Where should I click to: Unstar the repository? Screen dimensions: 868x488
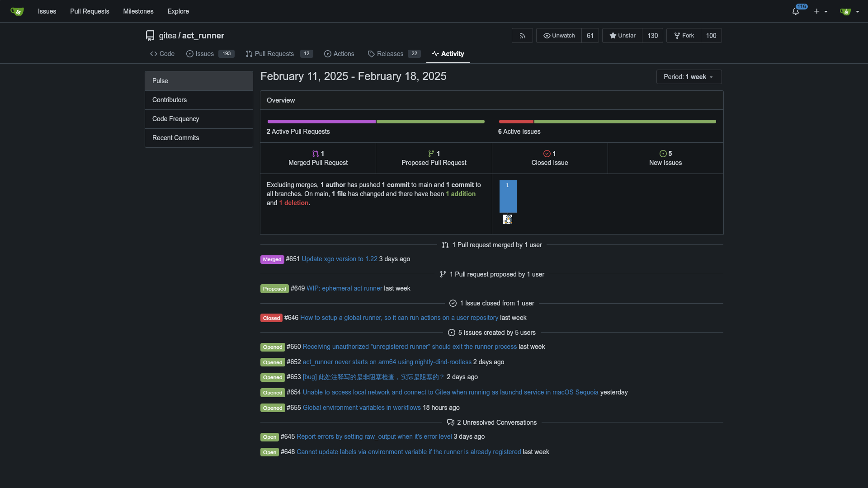[622, 36]
